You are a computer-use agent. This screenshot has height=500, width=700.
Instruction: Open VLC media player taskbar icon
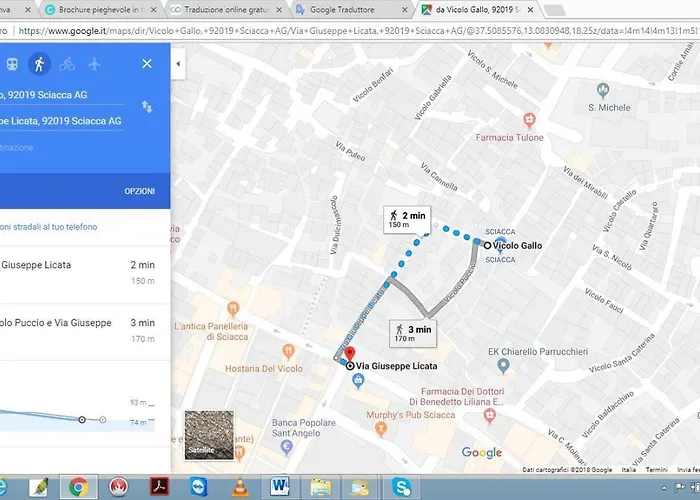point(240,487)
